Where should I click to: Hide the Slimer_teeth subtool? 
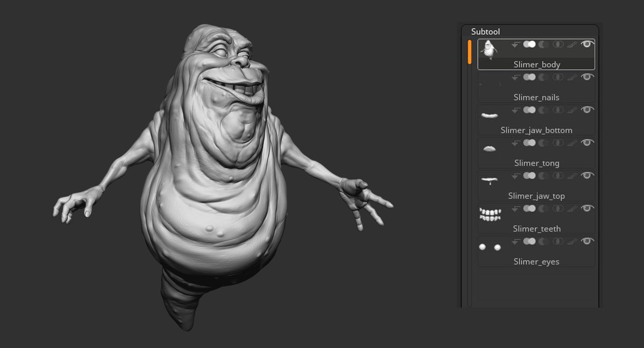tap(587, 208)
